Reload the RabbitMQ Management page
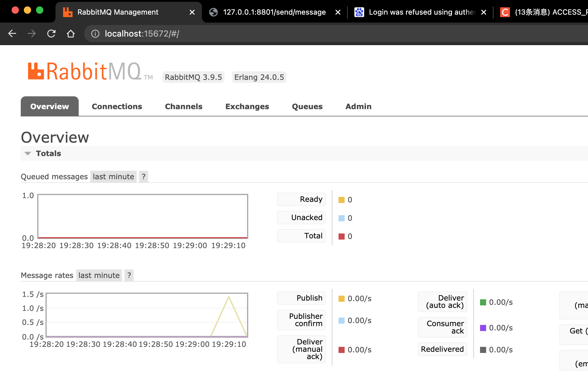 pos(51,34)
